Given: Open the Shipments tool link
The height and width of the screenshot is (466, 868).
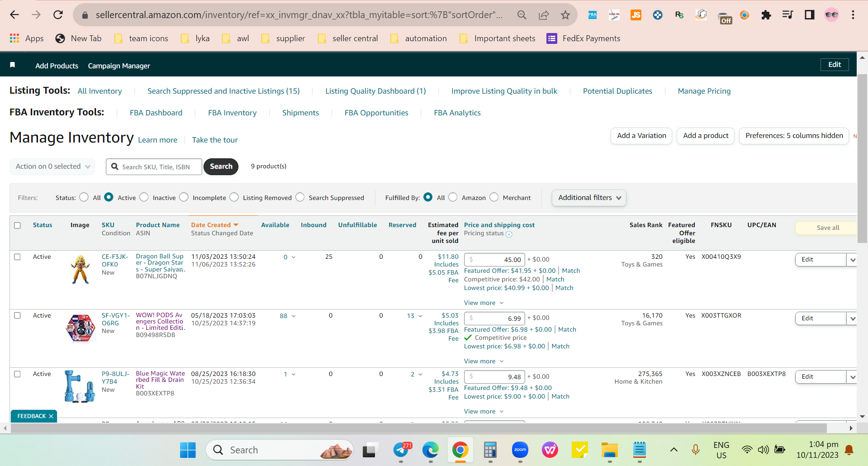Looking at the screenshot, I should click(300, 113).
